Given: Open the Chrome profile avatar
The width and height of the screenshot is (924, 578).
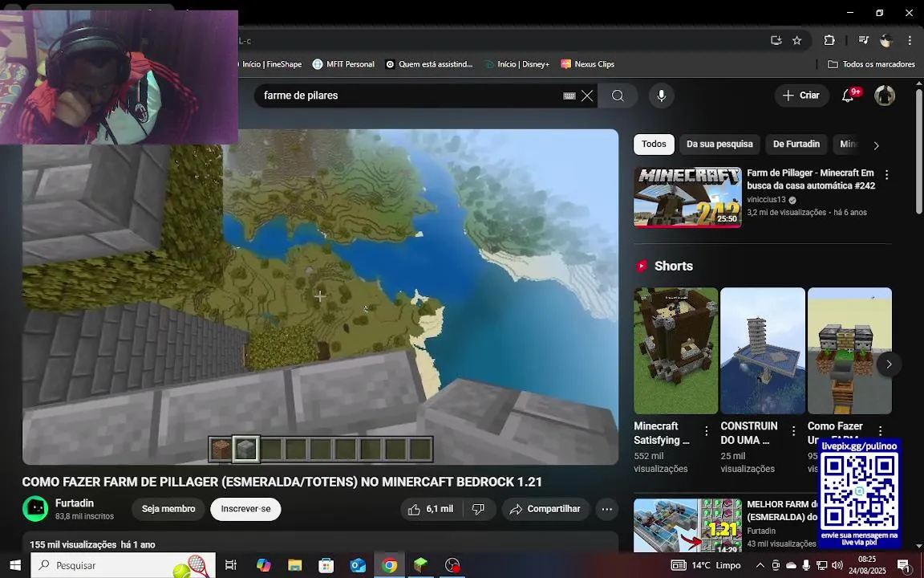Looking at the screenshot, I should (886, 40).
